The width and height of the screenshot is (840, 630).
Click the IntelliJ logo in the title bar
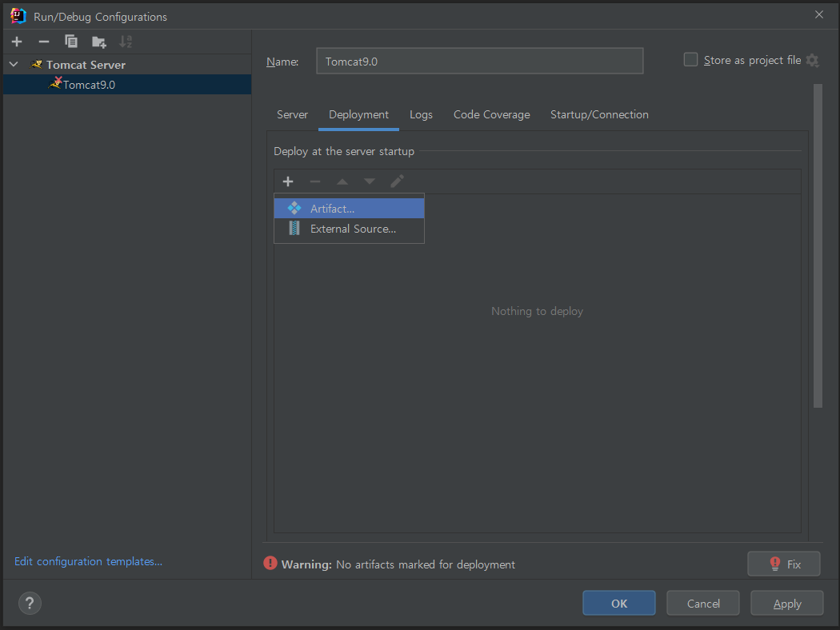18,16
